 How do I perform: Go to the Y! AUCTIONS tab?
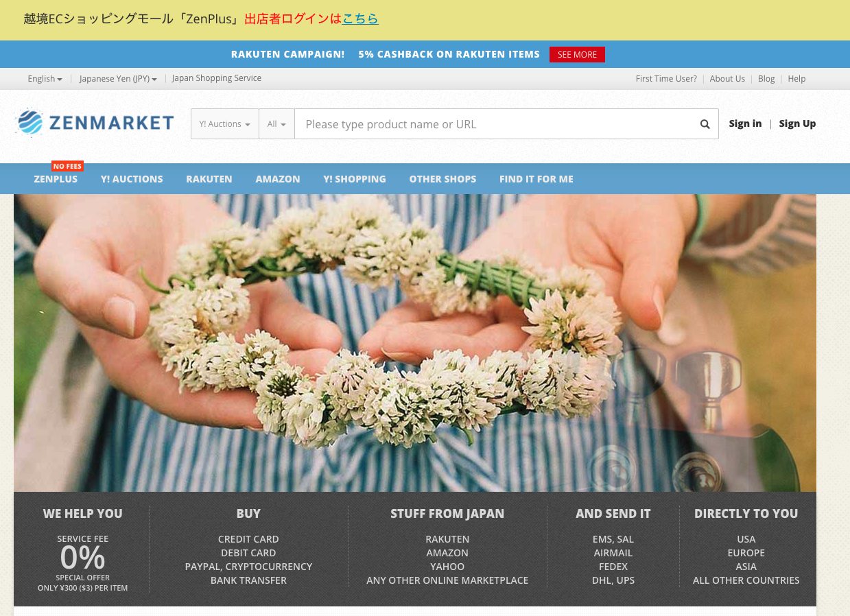[132, 179]
